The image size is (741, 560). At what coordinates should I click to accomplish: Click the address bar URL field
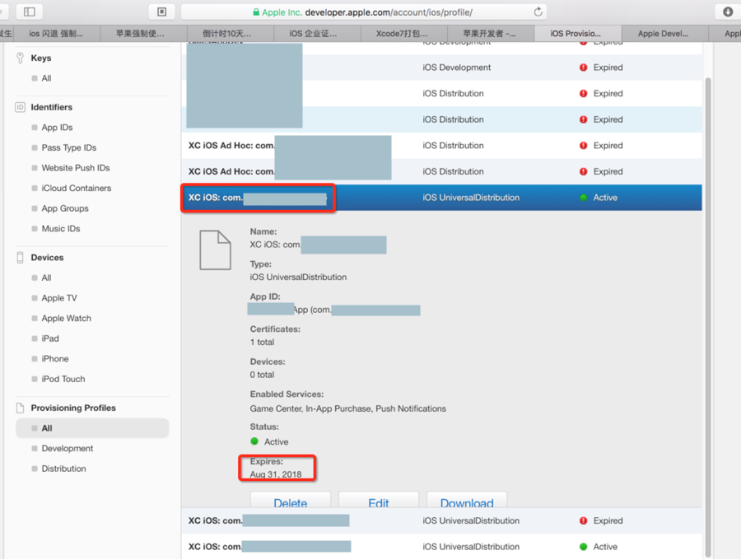coord(364,12)
